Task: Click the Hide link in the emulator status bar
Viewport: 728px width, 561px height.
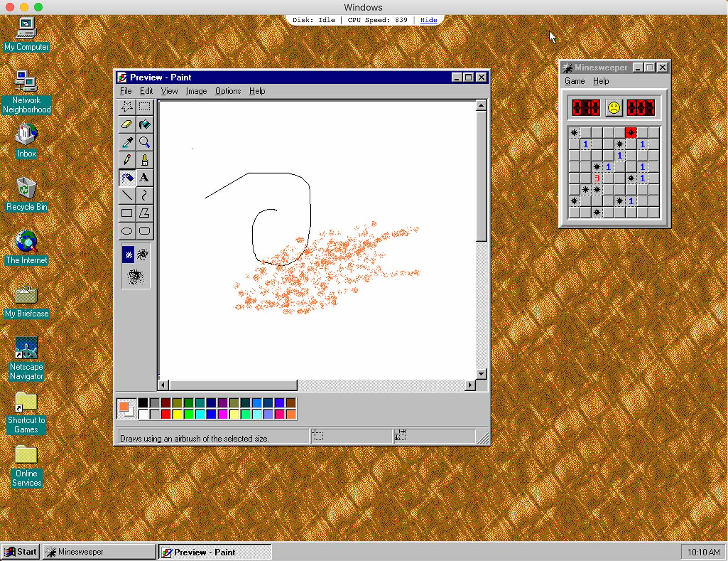Action: [429, 20]
